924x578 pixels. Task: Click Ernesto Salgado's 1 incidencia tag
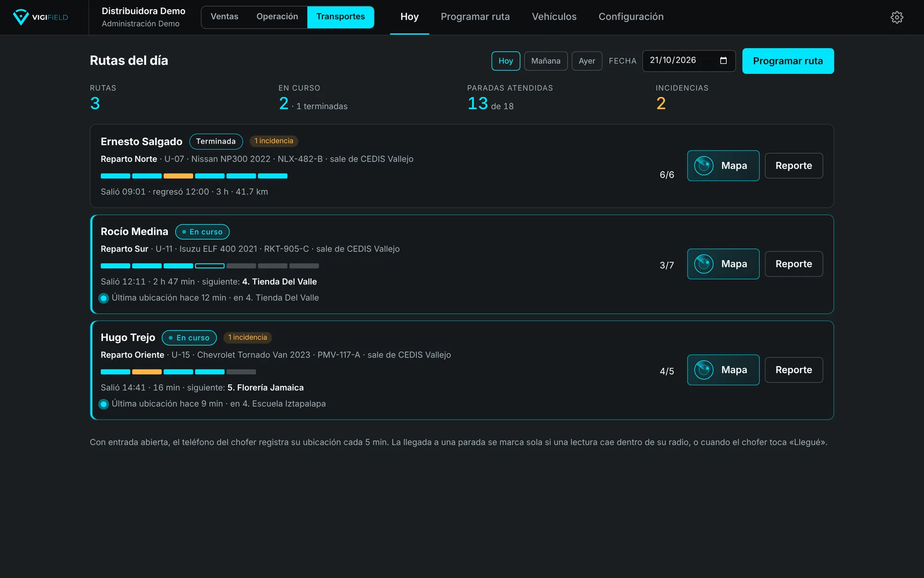[x=274, y=141]
